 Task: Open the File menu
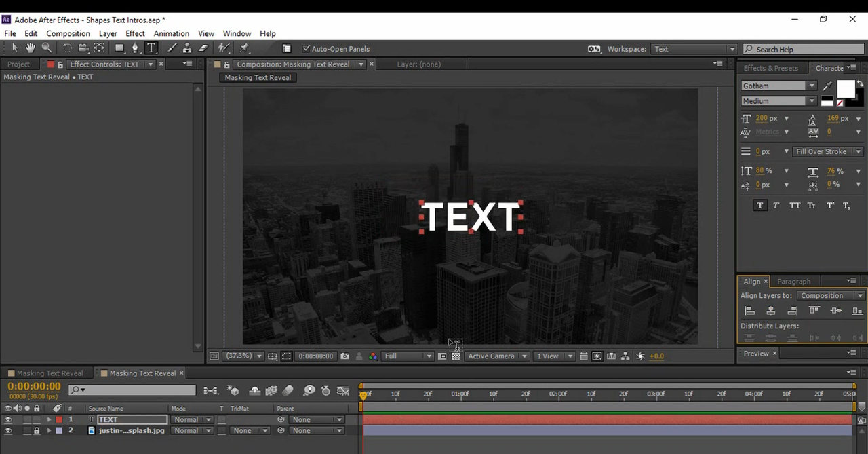pos(10,33)
